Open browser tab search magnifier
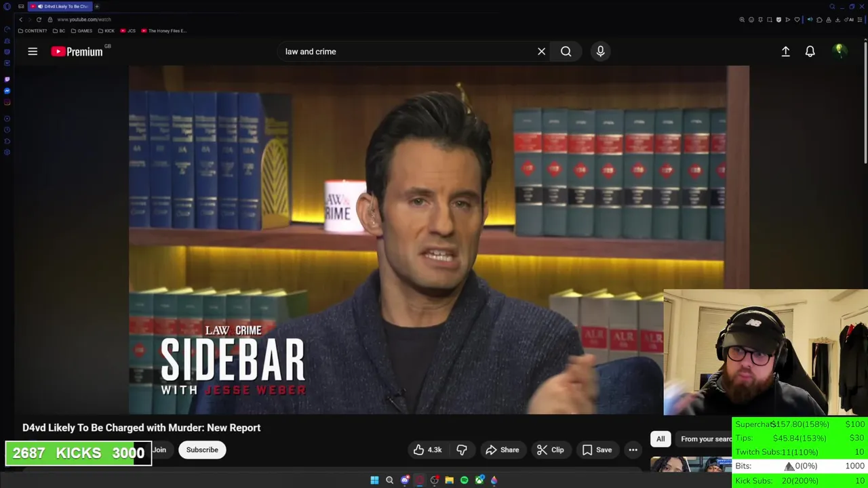The image size is (868, 488). [x=832, y=7]
